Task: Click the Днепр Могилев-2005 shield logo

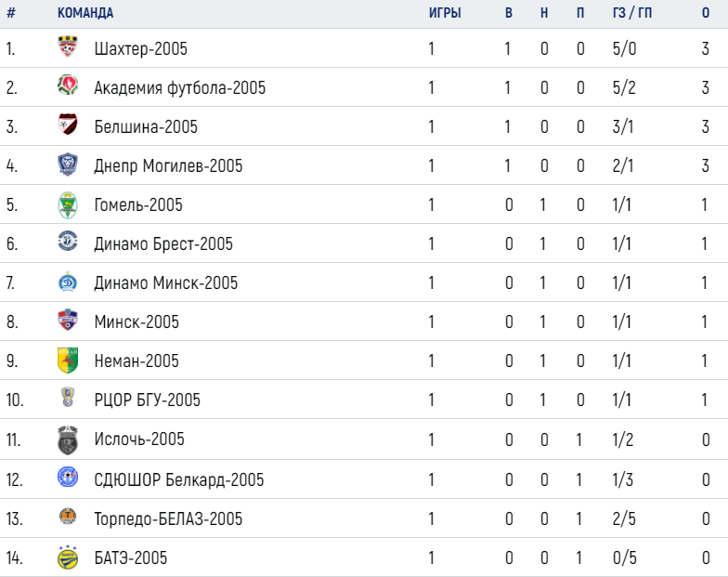Action: coord(68,164)
